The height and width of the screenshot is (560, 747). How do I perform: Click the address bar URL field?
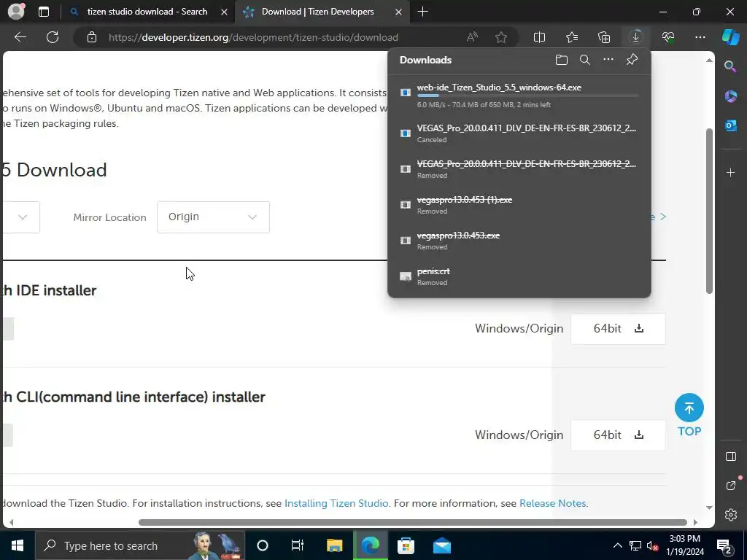click(x=253, y=37)
